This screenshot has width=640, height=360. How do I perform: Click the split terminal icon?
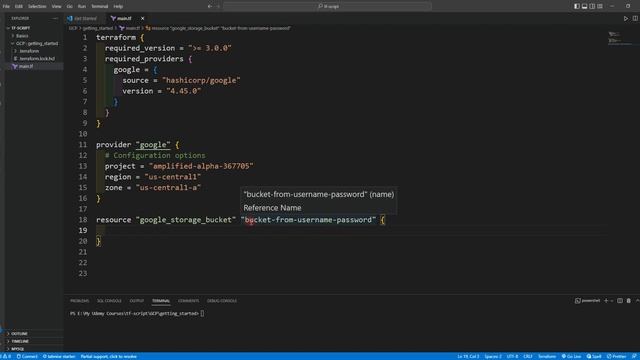click(x=620, y=301)
